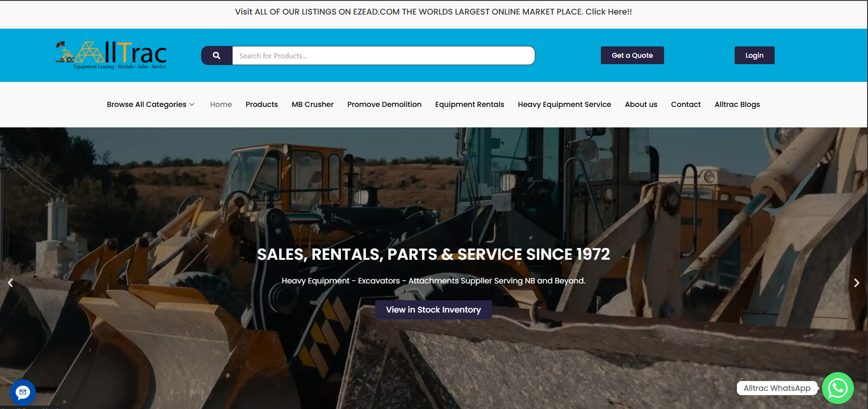Open the green WhatsApp chat icon
The image size is (868, 409).
838,388
